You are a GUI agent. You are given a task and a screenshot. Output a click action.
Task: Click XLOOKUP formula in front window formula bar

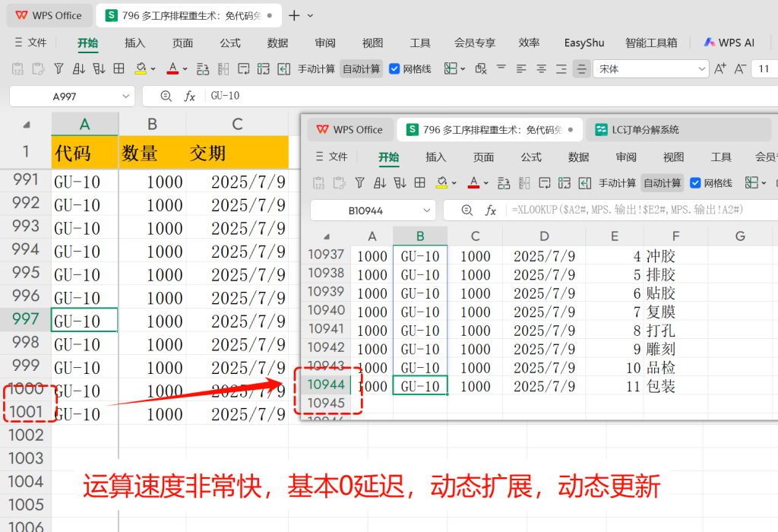(627, 210)
